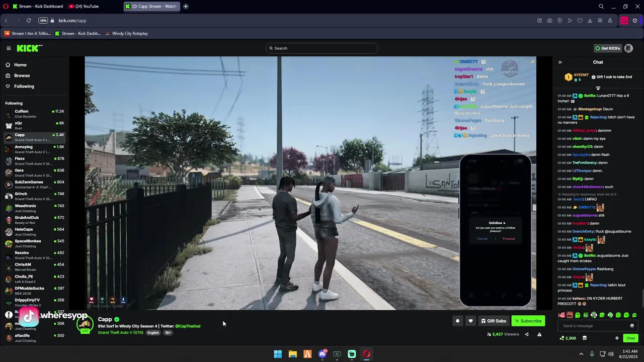Toggle the notification bell for Capp
The height and width of the screenshot is (362, 644).
pos(457,321)
